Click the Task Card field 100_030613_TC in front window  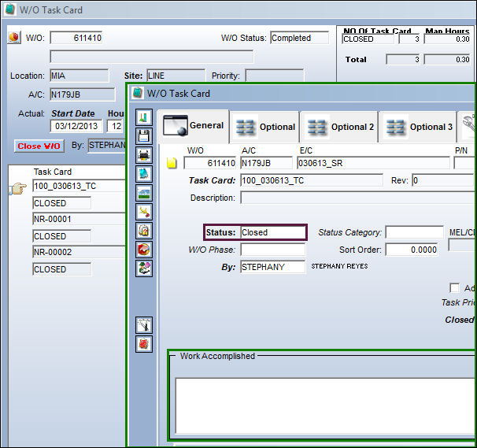[x=312, y=180]
